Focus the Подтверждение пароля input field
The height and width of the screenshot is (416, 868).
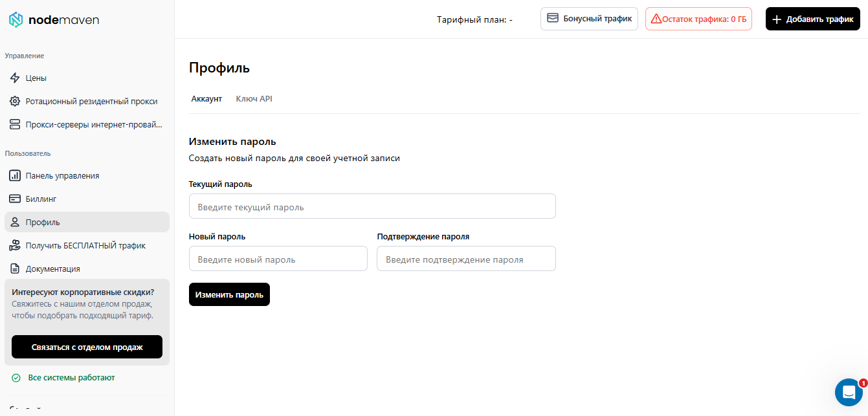(x=466, y=259)
